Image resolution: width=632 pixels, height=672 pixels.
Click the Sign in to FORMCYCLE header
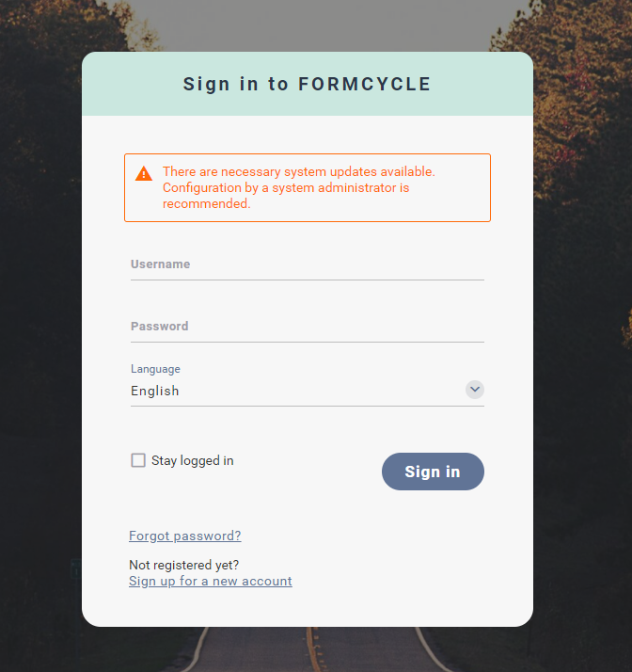coord(307,84)
